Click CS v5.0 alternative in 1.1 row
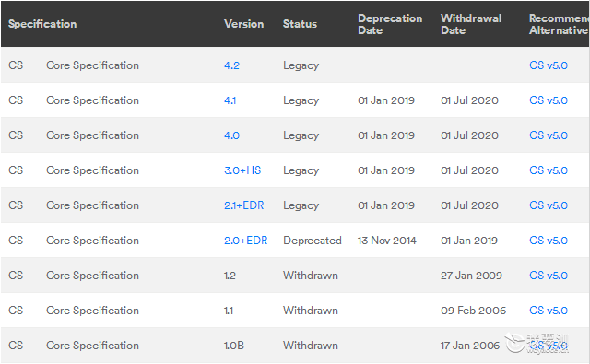 coord(549,311)
